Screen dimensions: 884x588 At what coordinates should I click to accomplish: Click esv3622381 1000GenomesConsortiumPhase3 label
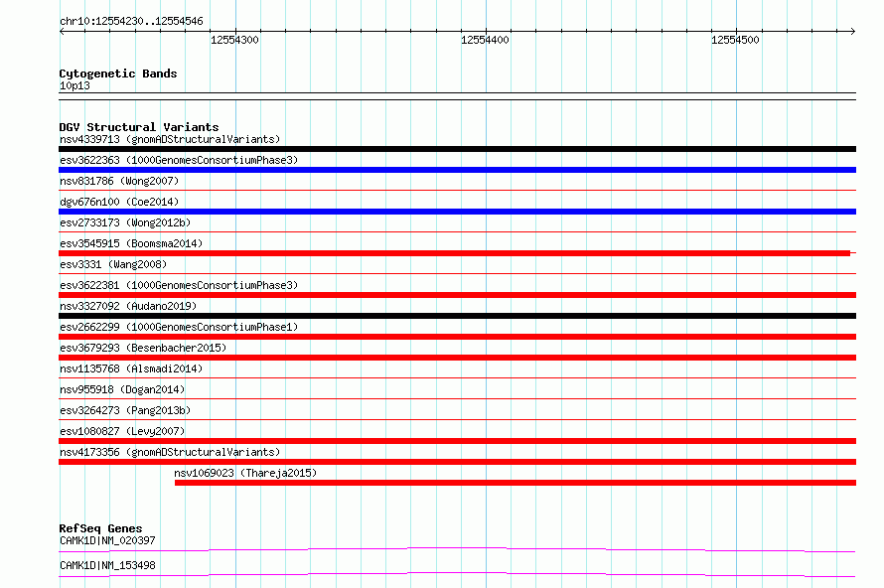[x=179, y=285]
